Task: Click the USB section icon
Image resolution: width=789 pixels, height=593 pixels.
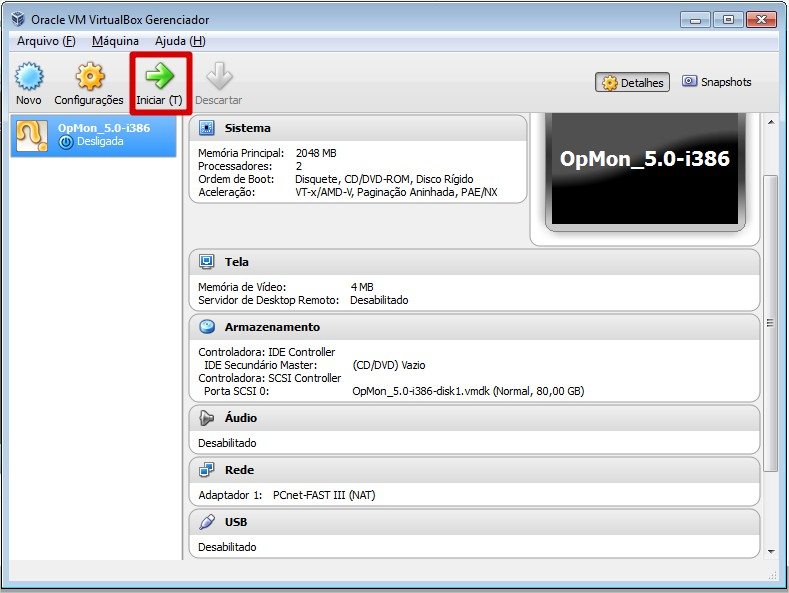Action: click(x=207, y=522)
